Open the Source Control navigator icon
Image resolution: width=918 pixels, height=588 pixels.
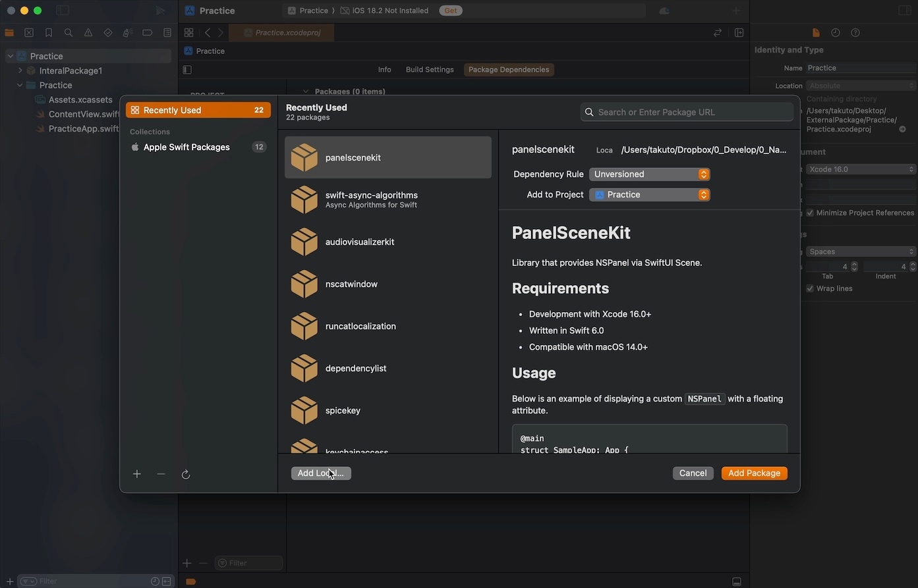[x=29, y=32]
